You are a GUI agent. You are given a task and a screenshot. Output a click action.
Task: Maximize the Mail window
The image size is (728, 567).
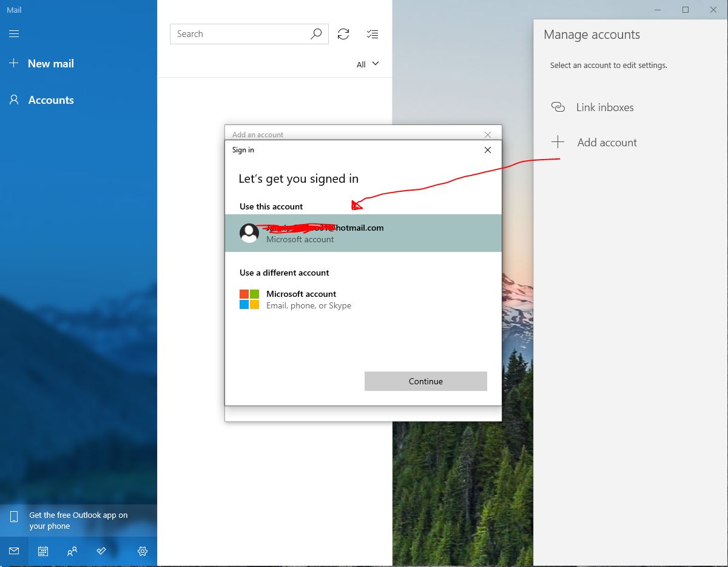[686, 10]
